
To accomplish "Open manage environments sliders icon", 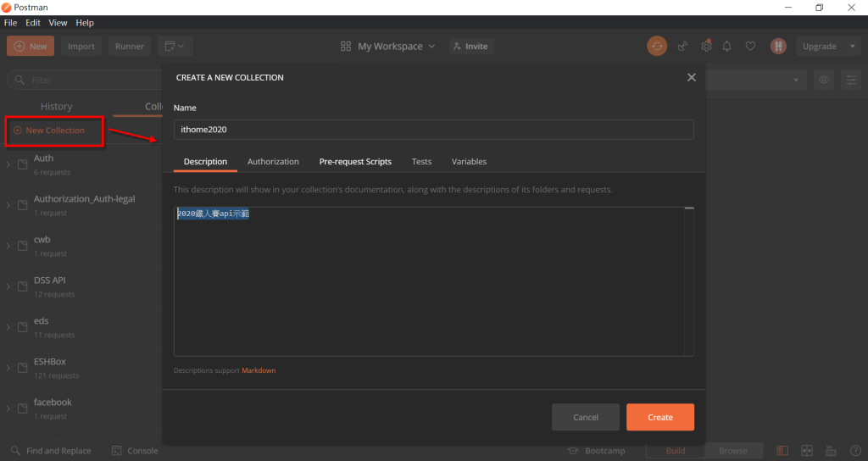I will click(851, 80).
